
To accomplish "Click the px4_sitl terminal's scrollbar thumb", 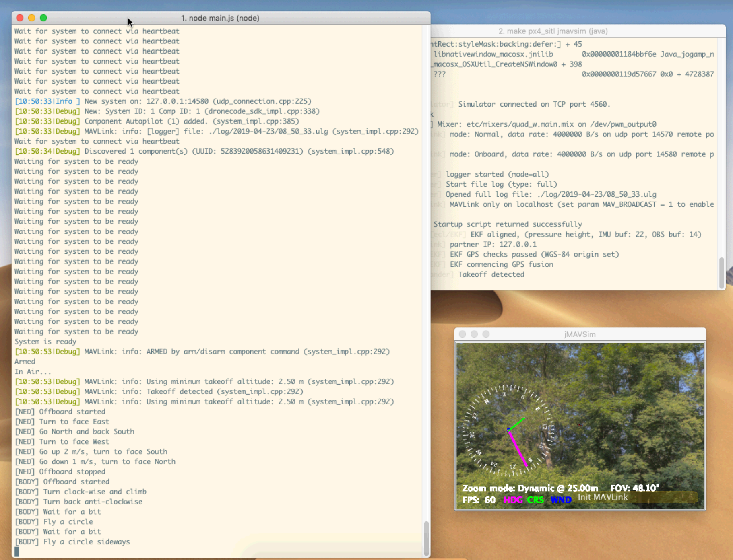I will tap(721, 272).
